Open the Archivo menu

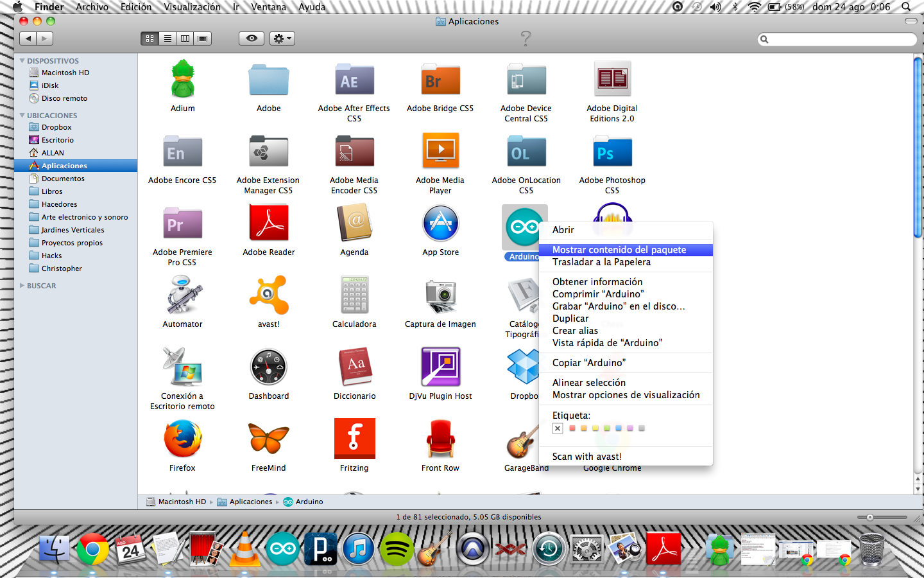tap(92, 7)
